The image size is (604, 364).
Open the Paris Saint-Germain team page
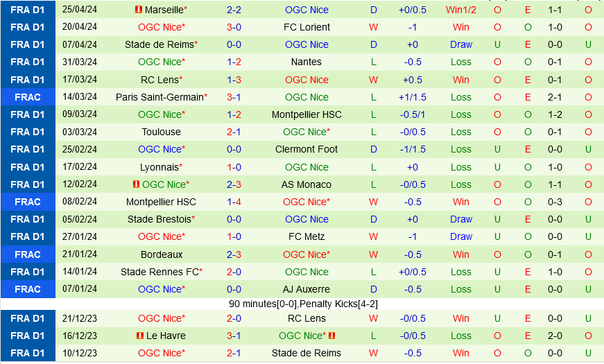click(x=159, y=97)
